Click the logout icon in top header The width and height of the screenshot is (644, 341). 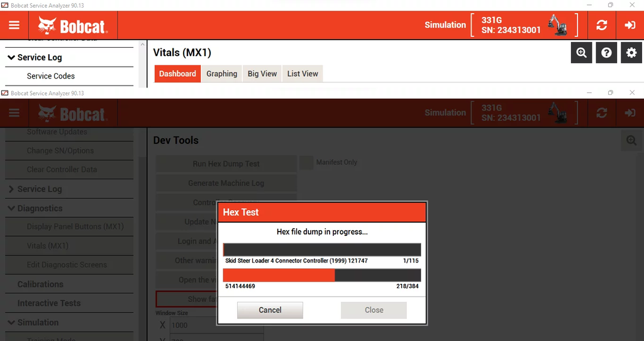pos(630,25)
